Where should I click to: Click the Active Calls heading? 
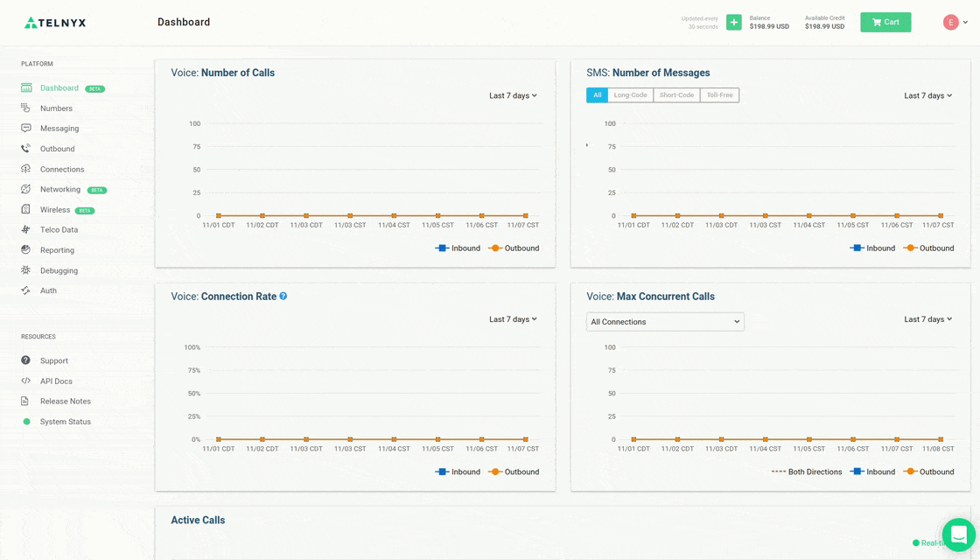pos(198,520)
